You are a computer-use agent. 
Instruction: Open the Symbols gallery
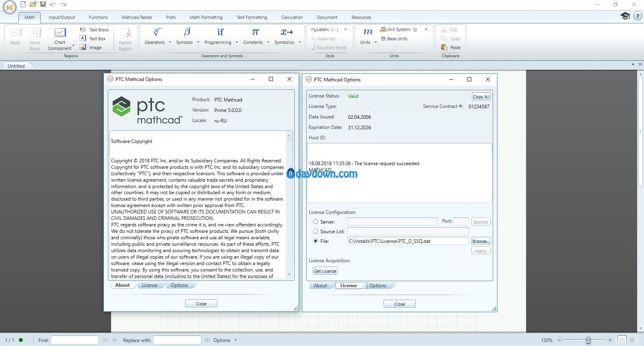tap(187, 36)
